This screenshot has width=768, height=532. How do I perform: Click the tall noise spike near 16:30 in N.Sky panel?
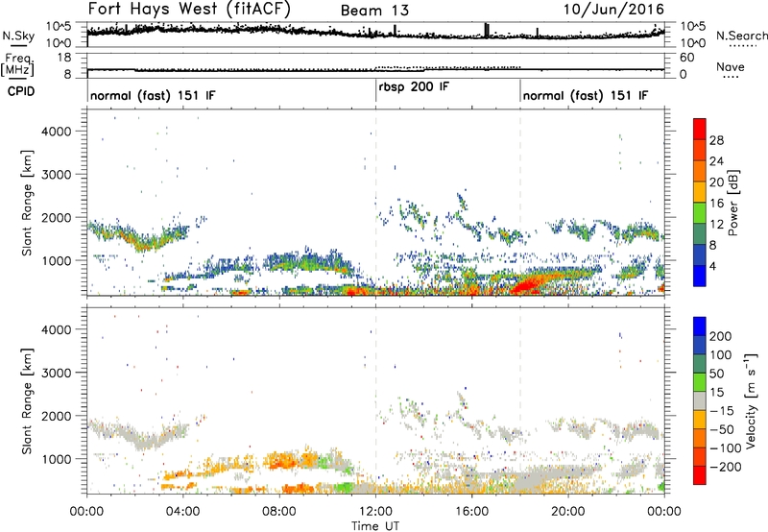click(x=486, y=31)
